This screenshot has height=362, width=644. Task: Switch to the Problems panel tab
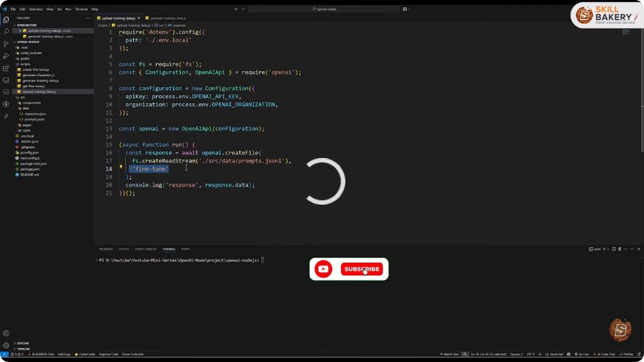pos(105,249)
